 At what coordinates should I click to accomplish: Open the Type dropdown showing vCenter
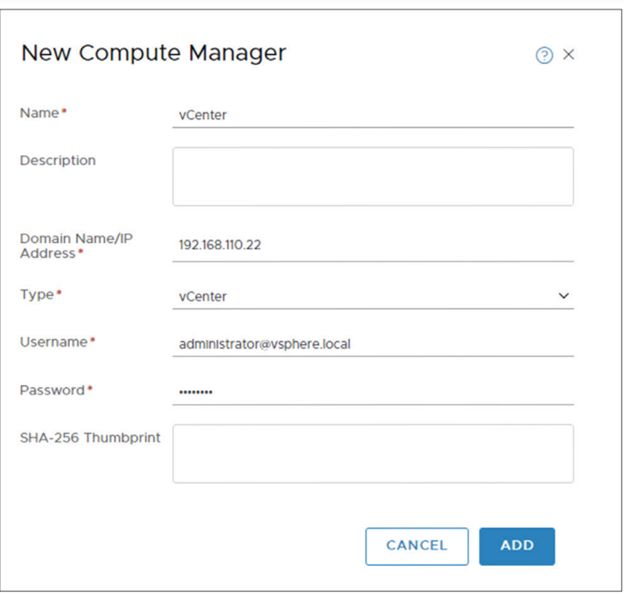coord(373,297)
